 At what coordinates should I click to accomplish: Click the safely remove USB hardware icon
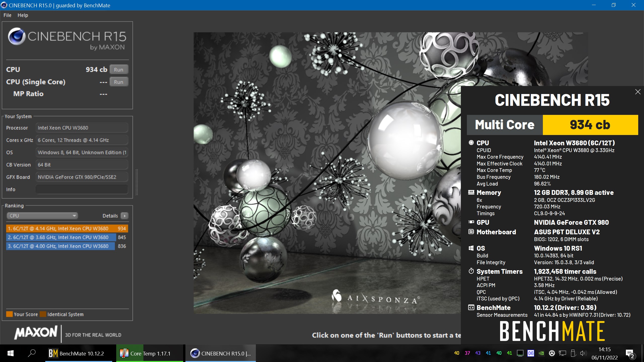click(573, 353)
